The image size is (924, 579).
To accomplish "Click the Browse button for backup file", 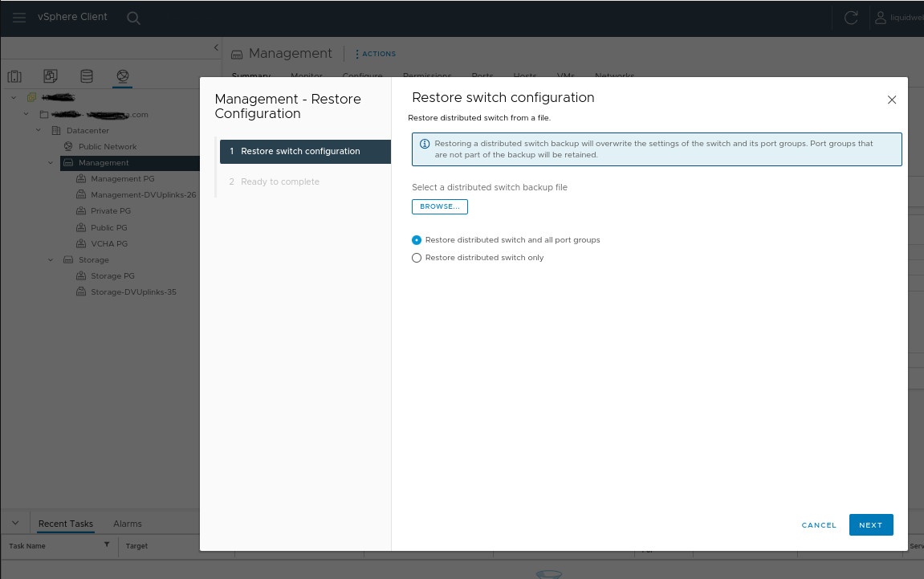I will tap(439, 206).
